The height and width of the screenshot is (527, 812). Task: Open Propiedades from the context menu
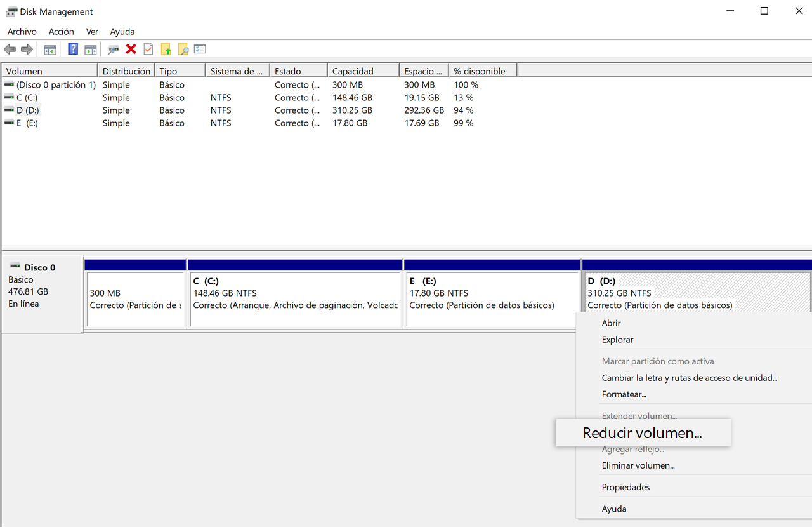[x=626, y=487]
